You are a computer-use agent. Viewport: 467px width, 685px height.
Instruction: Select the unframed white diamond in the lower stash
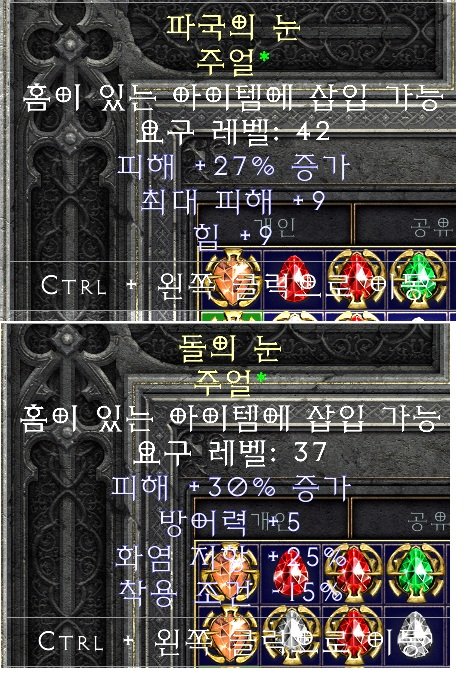pos(415,634)
